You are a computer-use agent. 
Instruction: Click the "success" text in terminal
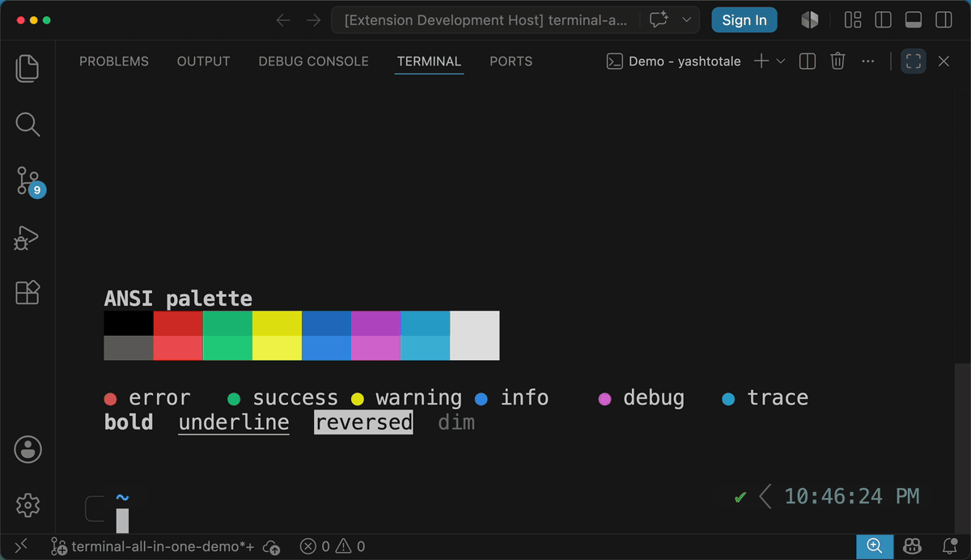coord(295,398)
